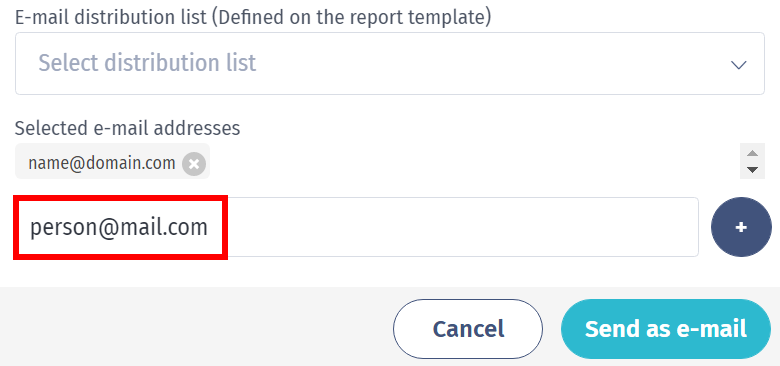
Task: Place cursor after person@mail.com text
Action: [209, 227]
